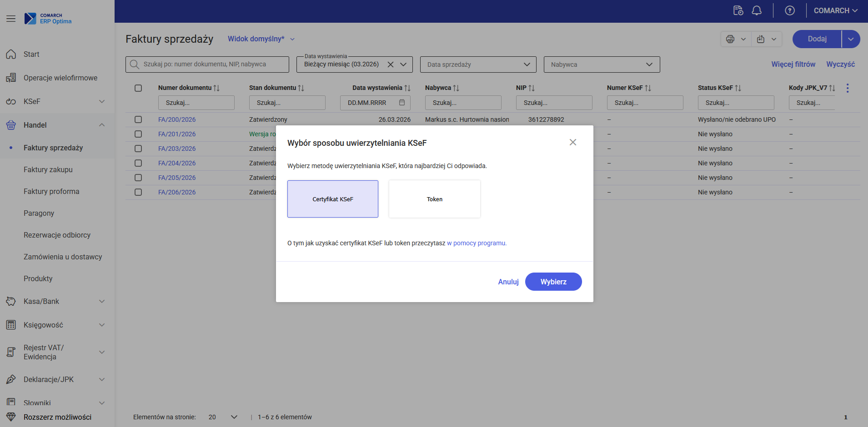Open the column options three-dot icon
The height and width of the screenshot is (427, 868).
point(848,88)
